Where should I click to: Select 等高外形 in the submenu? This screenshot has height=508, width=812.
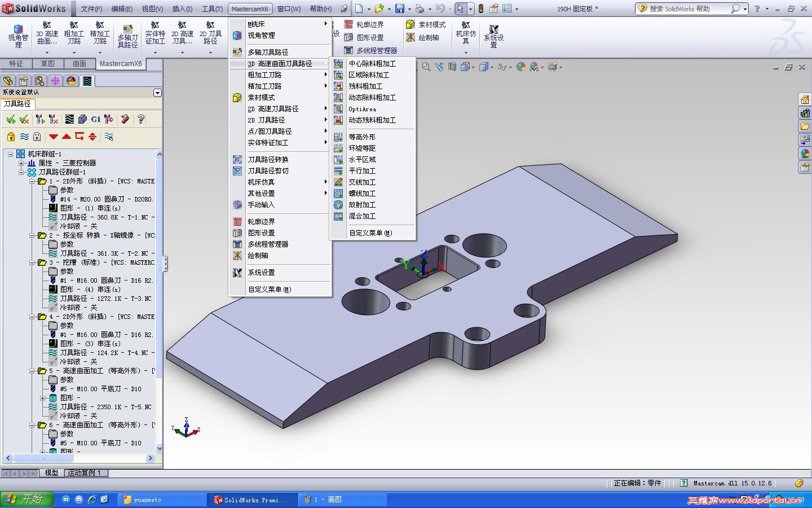[x=373, y=137]
